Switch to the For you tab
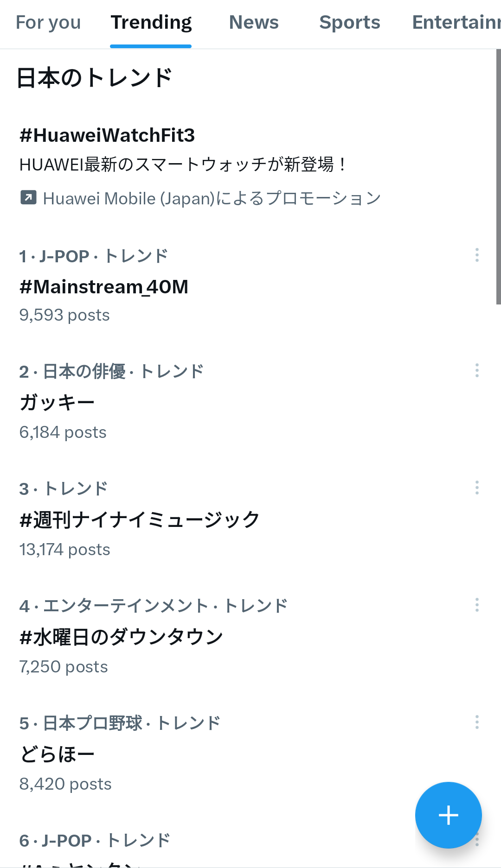This screenshot has width=501, height=868. (48, 22)
